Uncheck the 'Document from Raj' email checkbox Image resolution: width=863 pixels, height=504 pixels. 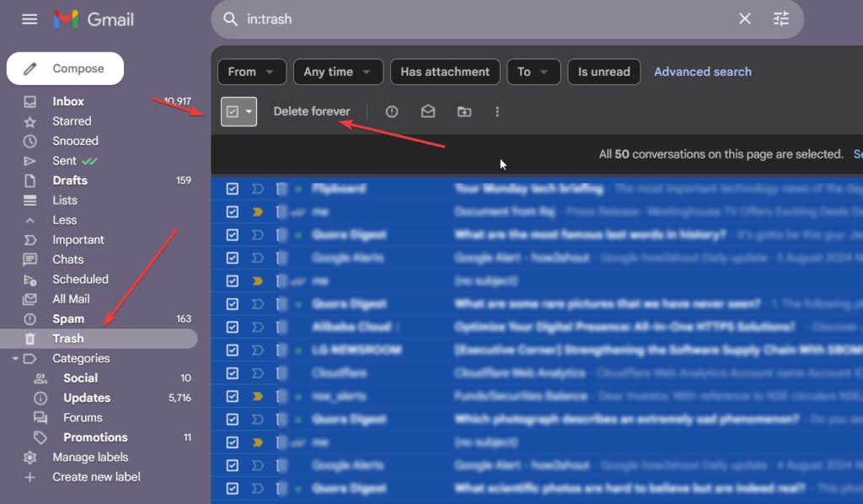tap(233, 212)
